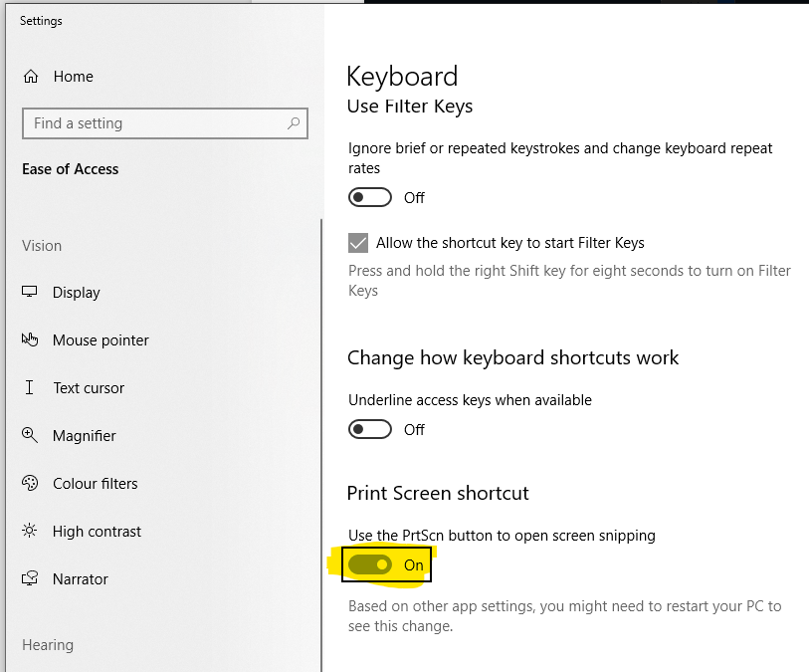Select the Mouse pointer icon
Viewport: 809px width, 672px height.
click(x=31, y=339)
